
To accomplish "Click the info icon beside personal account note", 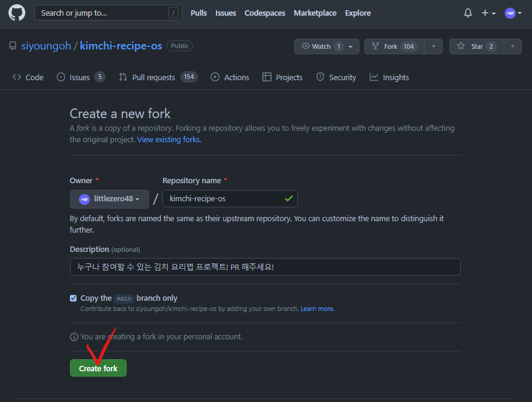I will coord(74,337).
